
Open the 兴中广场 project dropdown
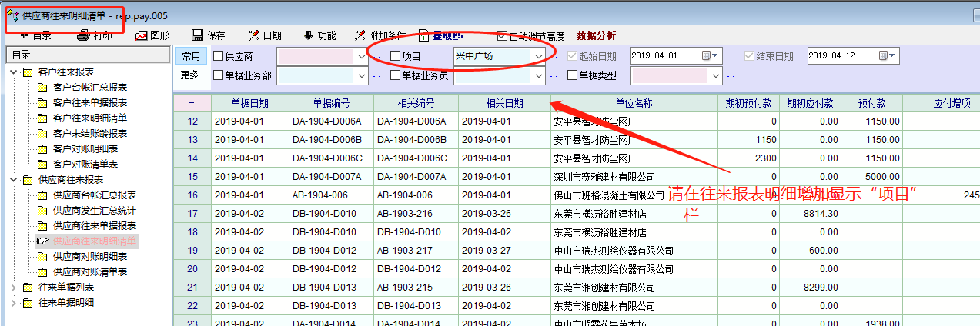539,56
